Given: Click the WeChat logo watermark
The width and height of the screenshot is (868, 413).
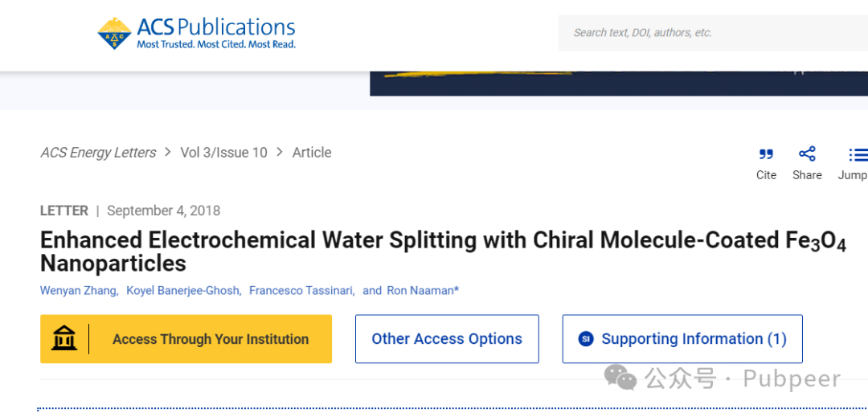Looking at the screenshot, I should (620, 378).
